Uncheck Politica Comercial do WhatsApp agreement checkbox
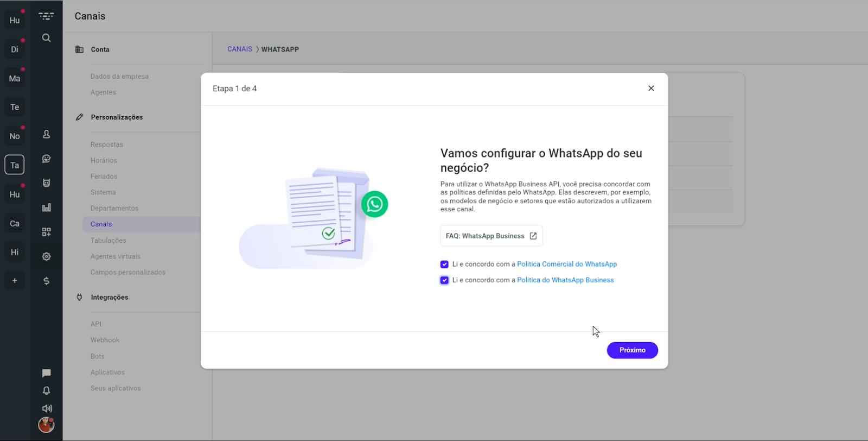This screenshot has width=868, height=441. point(444,264)
